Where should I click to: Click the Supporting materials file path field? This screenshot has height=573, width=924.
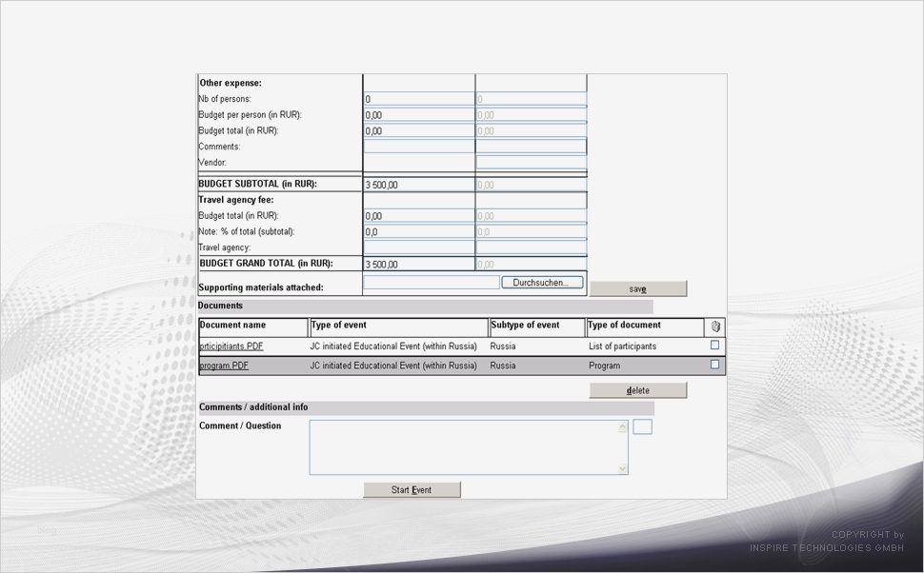[x=432, y=283]
